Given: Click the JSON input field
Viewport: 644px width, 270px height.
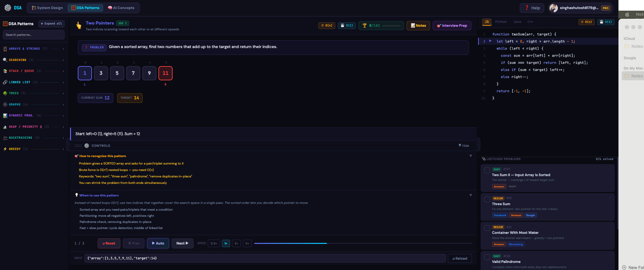Looking at the screenshot, I should pyautogui.click(x=265, y=258).
